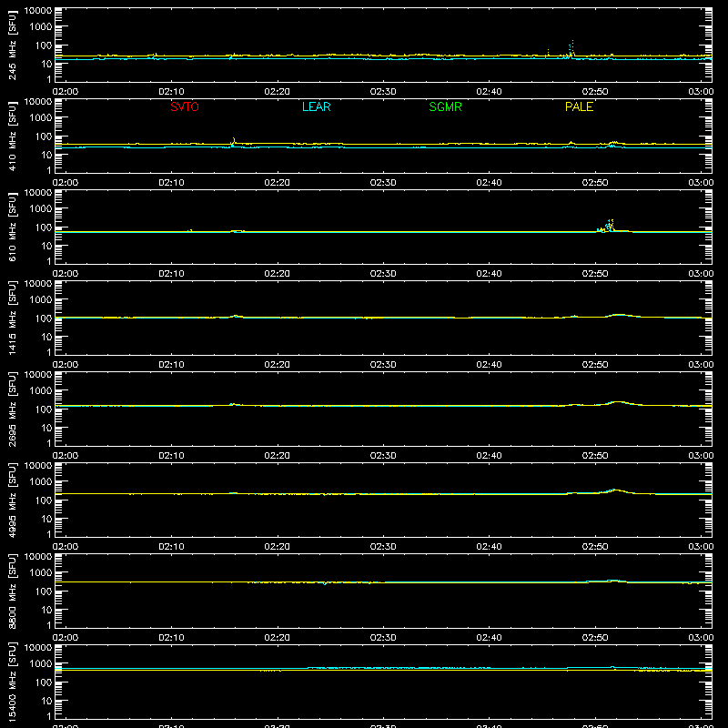The width and height of the screenshot is (728, 728).
Task: Click the 245 MHz [SFU] axis title
Action: [12, 45]
